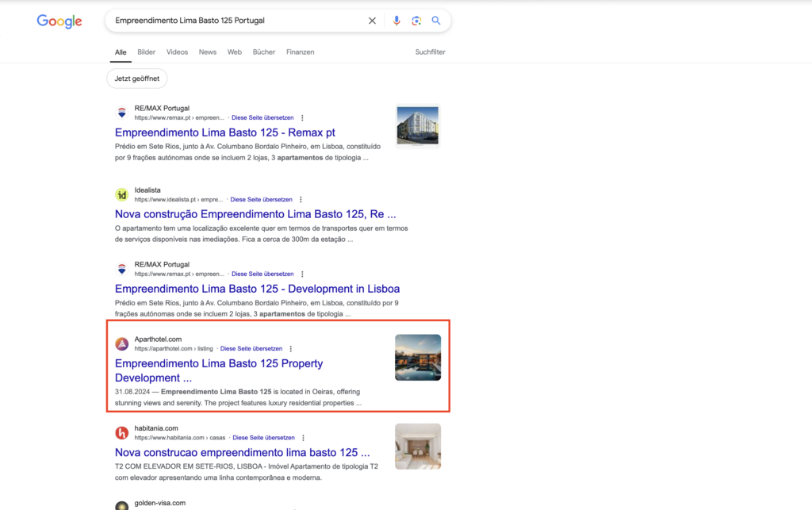Click the Aparthotel.com favicon

tap(121, 343)
